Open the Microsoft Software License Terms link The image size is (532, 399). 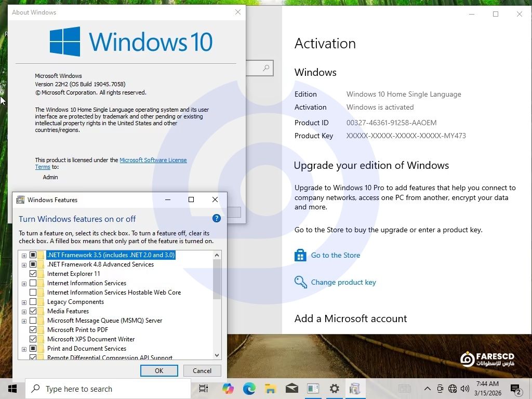point(153,160)
